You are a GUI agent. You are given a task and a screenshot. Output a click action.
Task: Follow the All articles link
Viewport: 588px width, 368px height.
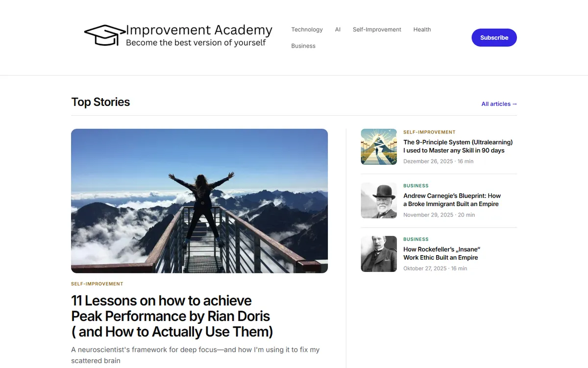pyautogui.click(x=499, y=104)
